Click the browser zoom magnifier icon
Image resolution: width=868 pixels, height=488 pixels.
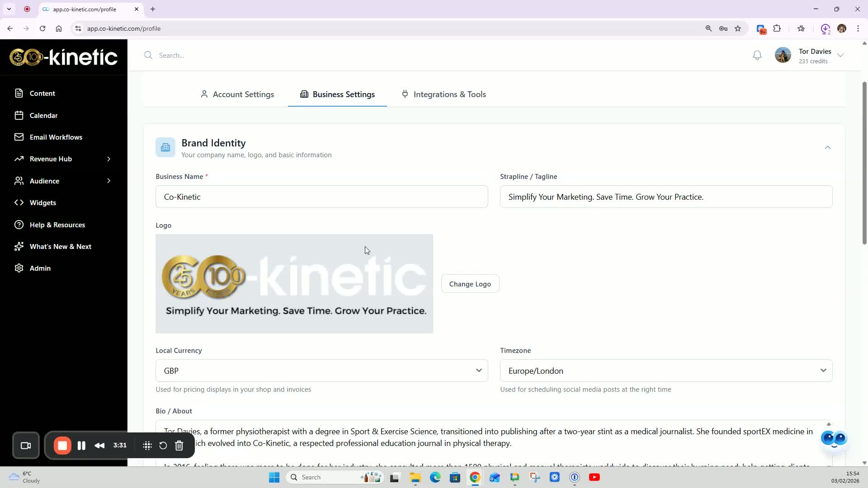[709, 28]
